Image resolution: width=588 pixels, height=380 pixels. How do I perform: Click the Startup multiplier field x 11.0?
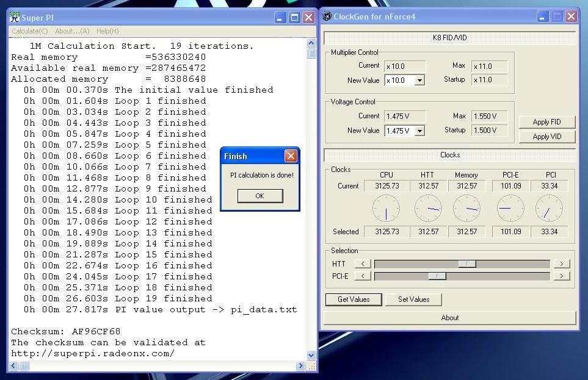coord(489,80)
